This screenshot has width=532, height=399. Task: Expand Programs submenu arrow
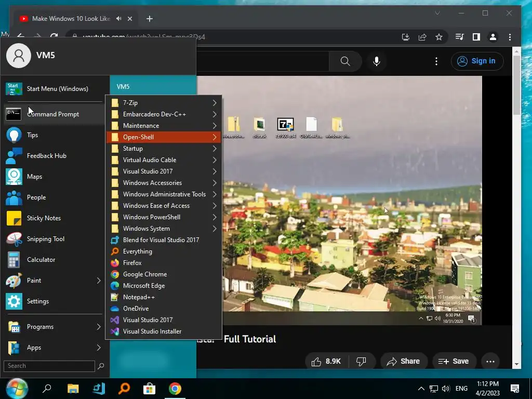click(x=98, y=327)
